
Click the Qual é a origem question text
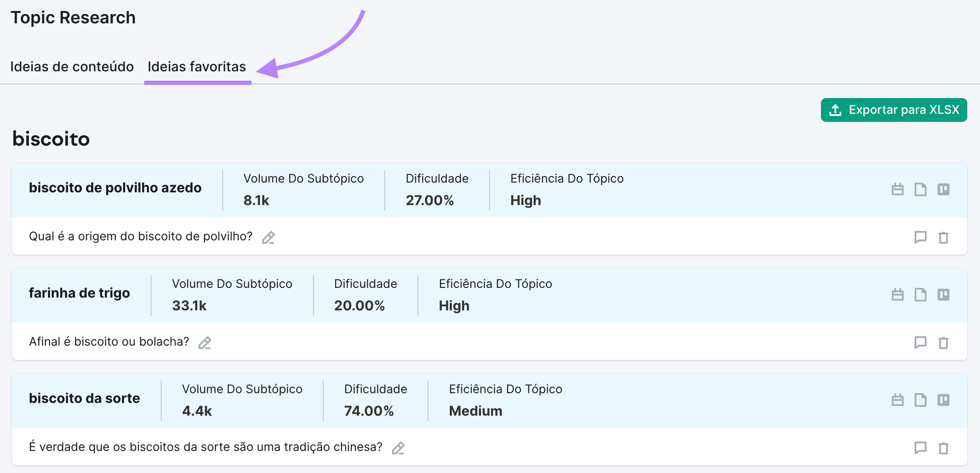coord(141,236)
